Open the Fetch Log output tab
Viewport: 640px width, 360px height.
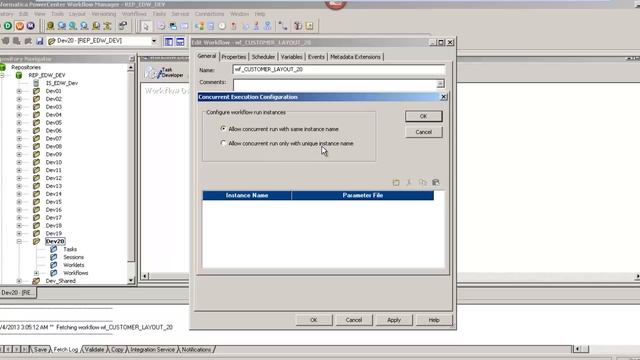[66, 350]
